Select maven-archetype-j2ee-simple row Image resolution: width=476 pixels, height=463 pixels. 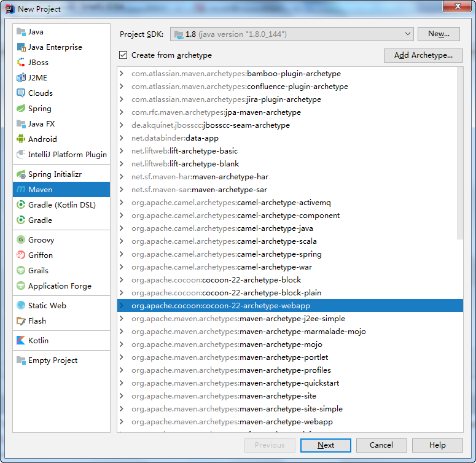tap(290, 319)
